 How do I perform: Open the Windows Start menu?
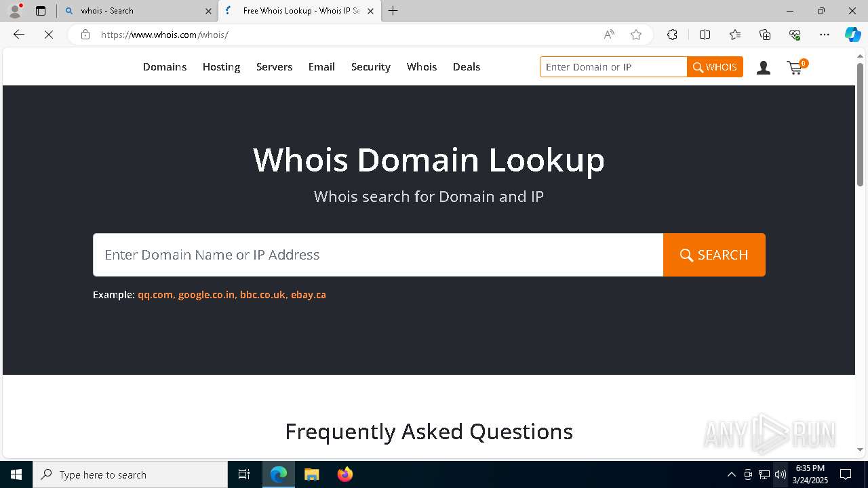tap(16, 474)
